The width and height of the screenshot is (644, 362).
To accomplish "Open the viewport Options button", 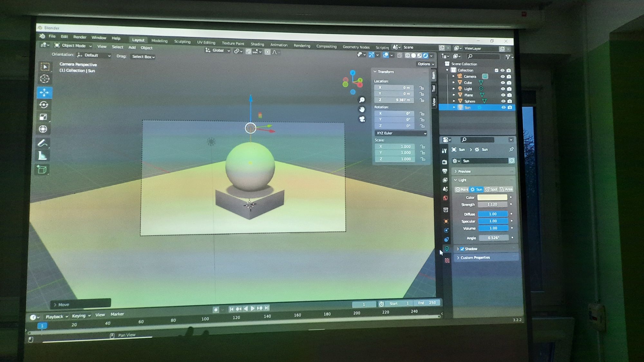I will coord(426,64).
